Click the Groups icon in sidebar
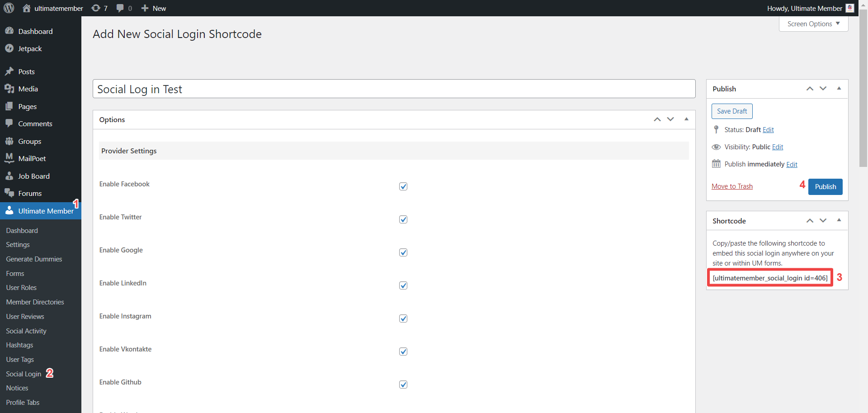 [x=9, y=141]
